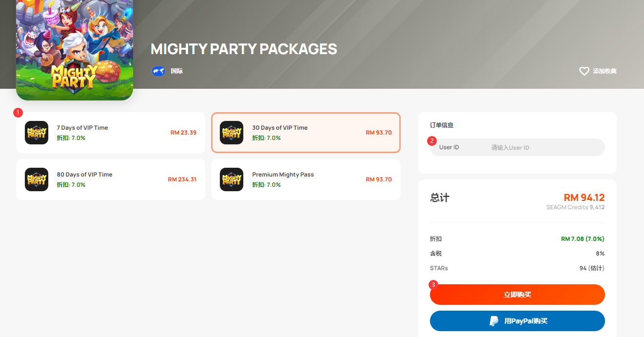Click the RM 94.12 total amount
This screenshot has height=337, width=644.
(x=584, y=198)
